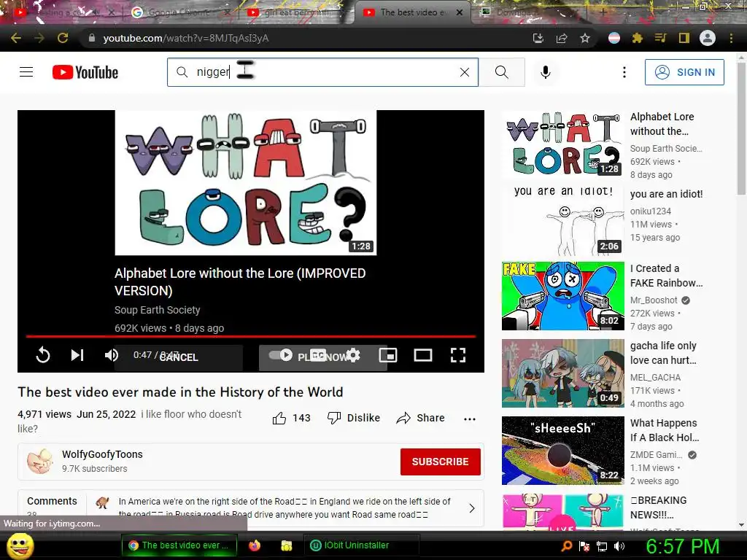Open file explorer from the taskbar
The width and height of the screenshot is (747, 560).
tap(286, 545)
